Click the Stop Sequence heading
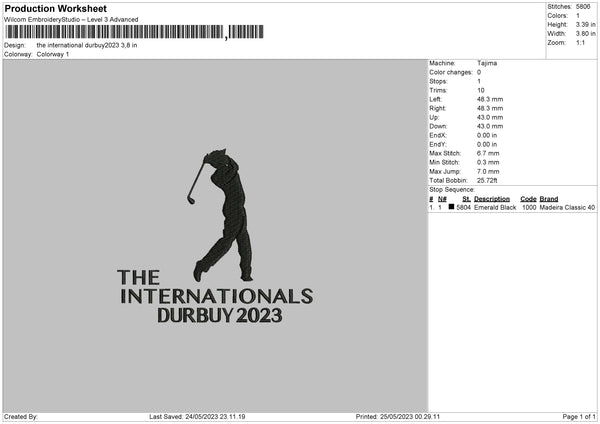 pos(452,190)
